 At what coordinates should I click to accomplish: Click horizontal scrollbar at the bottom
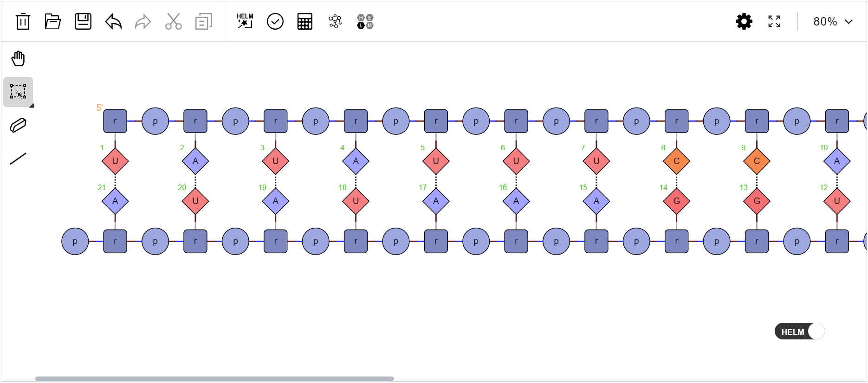pos(214,379)
